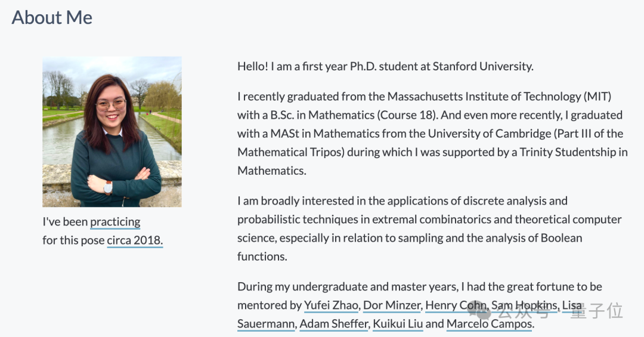Visit the Dor Minzer link
Image resolution: width=644 pixels, height=337 pixels.
coord(392,305)
